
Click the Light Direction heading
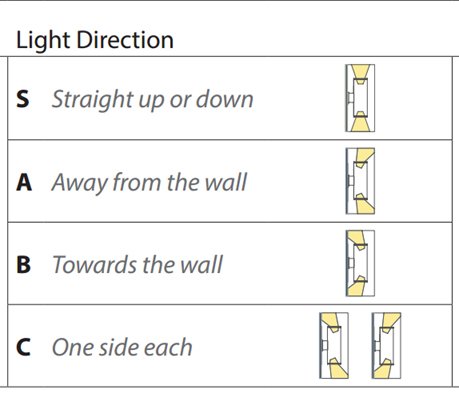coord(95,40)
